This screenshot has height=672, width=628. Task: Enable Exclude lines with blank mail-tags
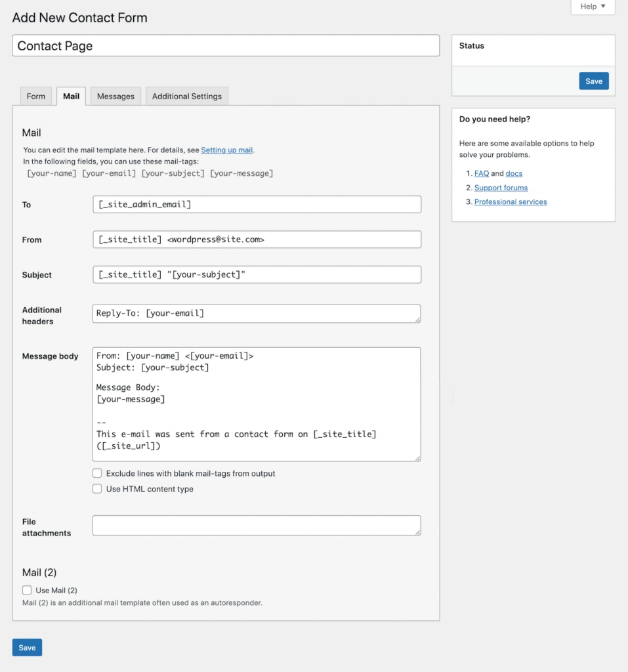[97, 473]
